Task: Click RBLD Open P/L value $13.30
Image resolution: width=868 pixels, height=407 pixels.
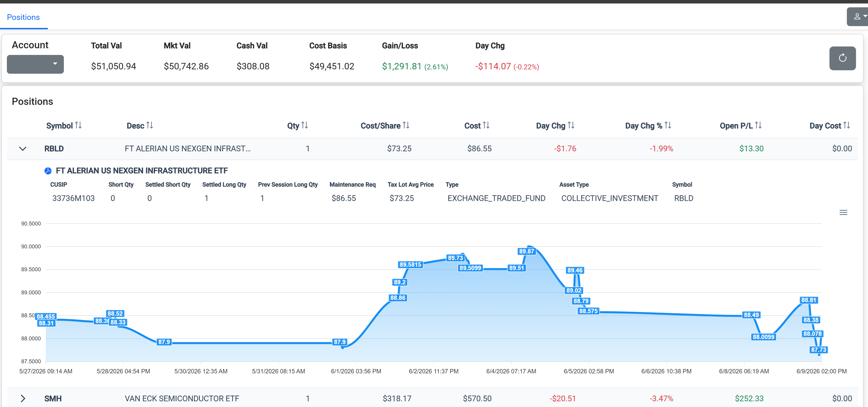Action: click(752, 149)
